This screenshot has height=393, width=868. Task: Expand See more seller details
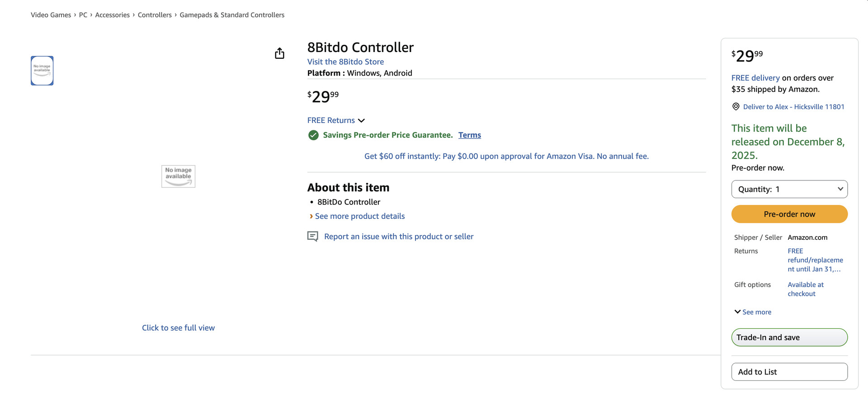pyautogui.click(x=753, y=312)
